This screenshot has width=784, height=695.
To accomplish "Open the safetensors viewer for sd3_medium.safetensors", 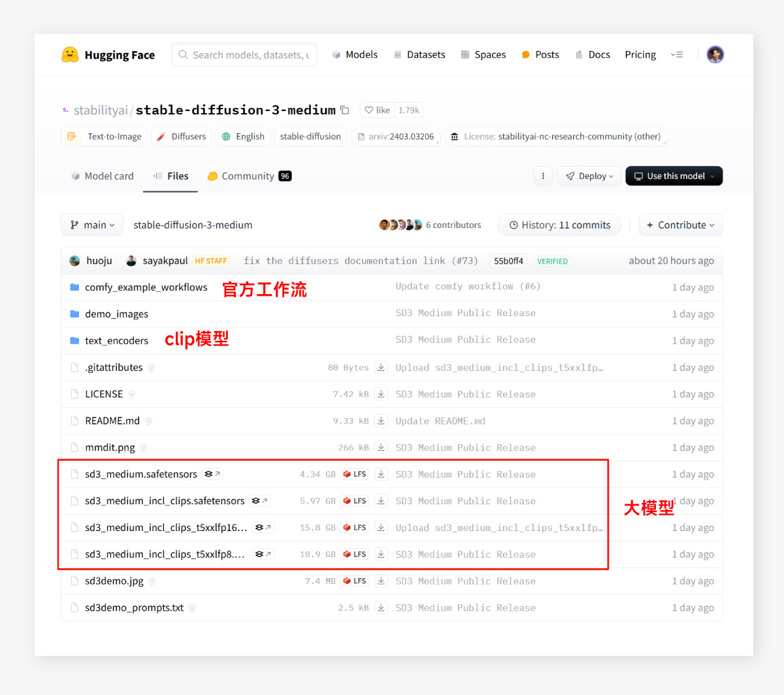I will click(x=210, y=474).
